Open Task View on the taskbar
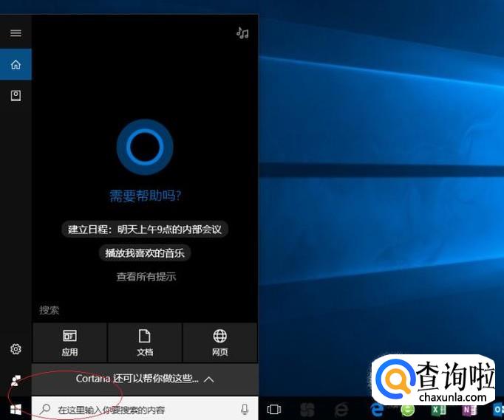The width and height of the screenshot is (504, 420). [274, 409]
